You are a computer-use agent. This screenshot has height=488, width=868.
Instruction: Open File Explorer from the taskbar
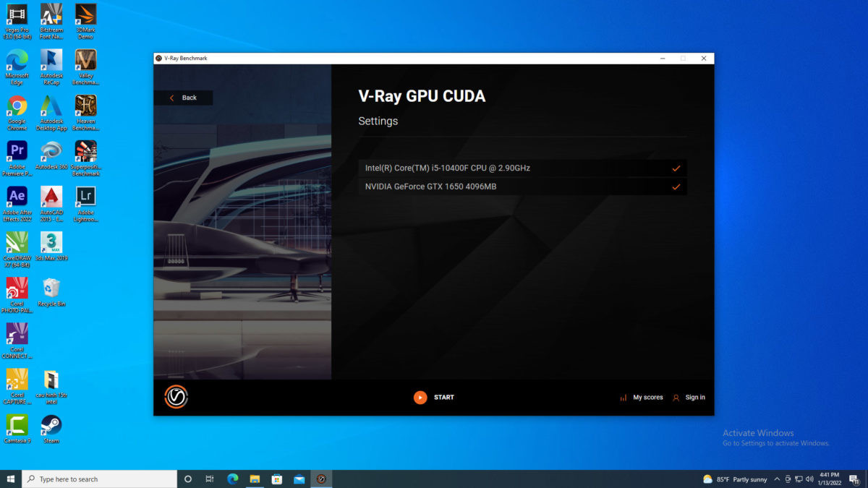pos(255,479)
